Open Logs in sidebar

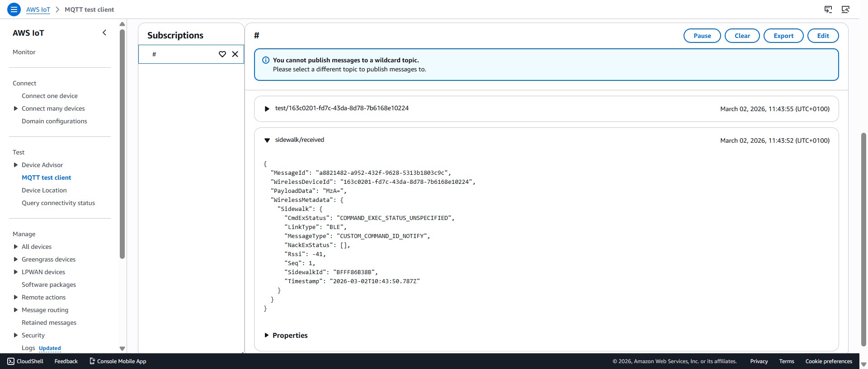[28, 348]
